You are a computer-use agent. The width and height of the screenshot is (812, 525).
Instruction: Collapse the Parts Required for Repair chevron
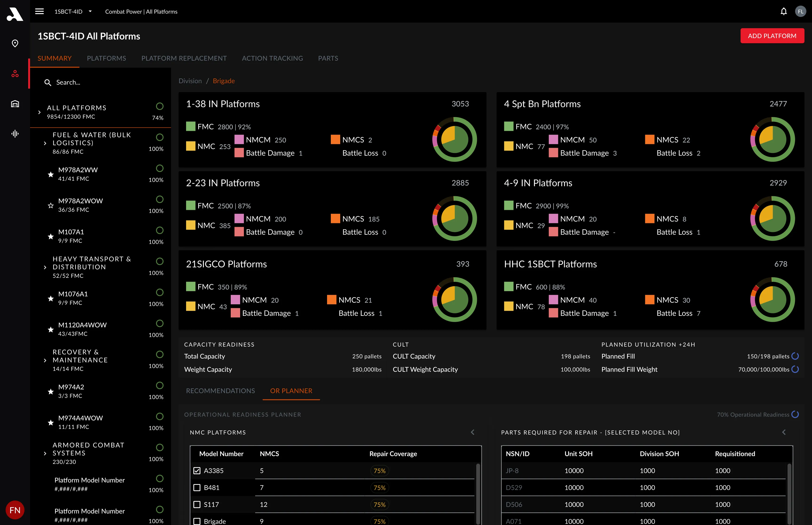[784, 432]
